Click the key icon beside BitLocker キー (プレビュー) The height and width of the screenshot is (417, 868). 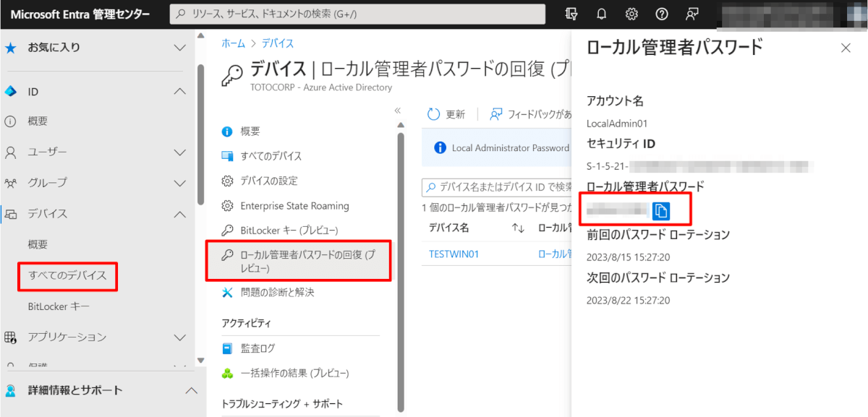point(227,231)
